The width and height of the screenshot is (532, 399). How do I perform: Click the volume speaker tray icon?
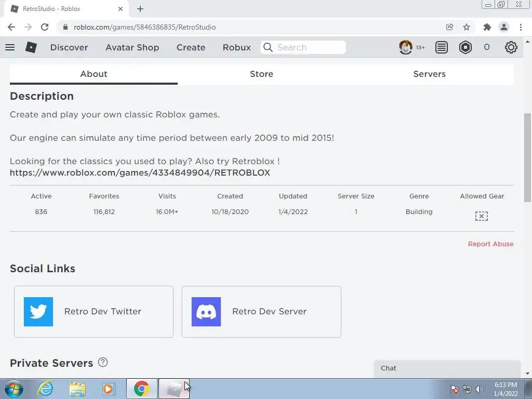[x=480, y=389]
